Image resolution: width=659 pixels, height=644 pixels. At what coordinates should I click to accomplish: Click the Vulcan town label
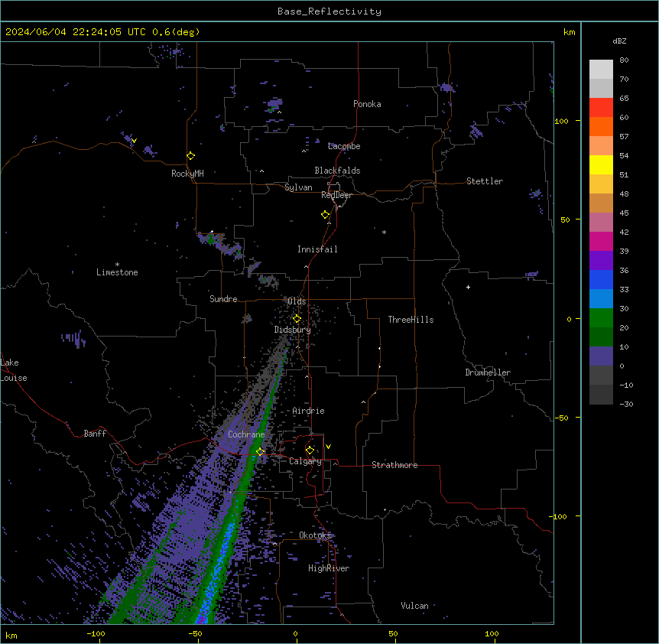point(414,606)
